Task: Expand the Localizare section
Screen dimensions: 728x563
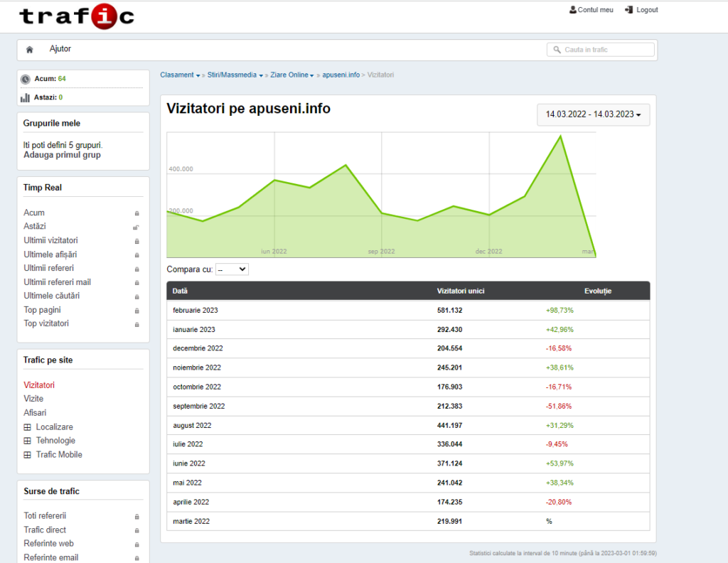Action: (x=28, y=427)
